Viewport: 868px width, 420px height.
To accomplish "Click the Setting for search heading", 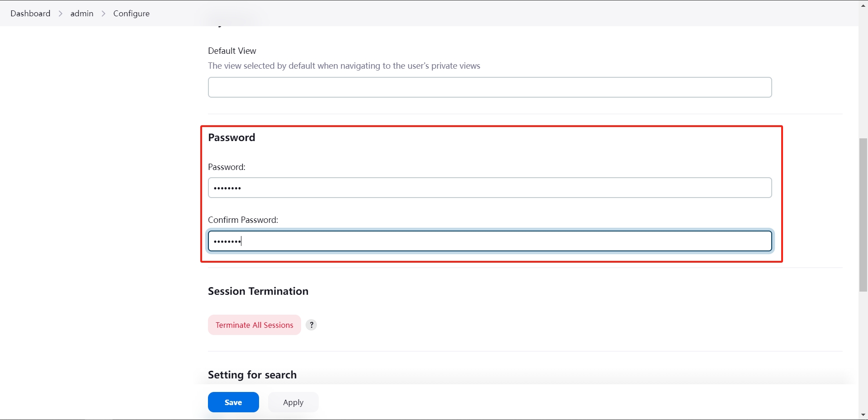I will coord(252,375).
